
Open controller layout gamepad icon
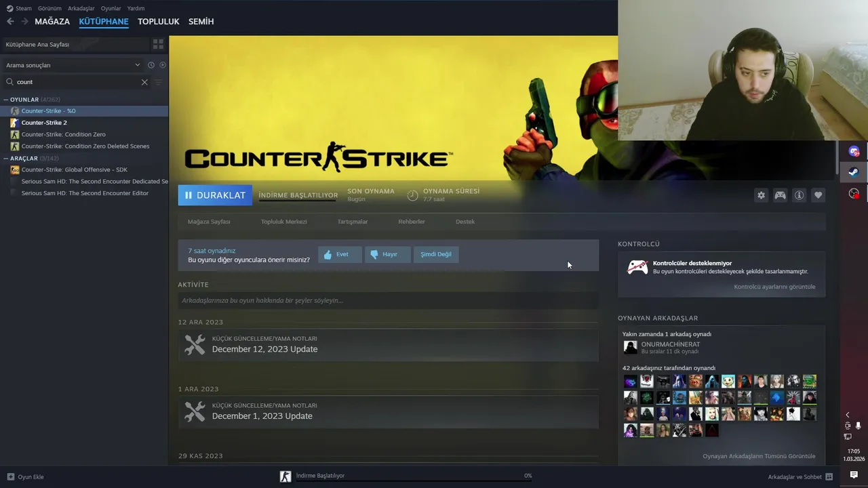781,195
